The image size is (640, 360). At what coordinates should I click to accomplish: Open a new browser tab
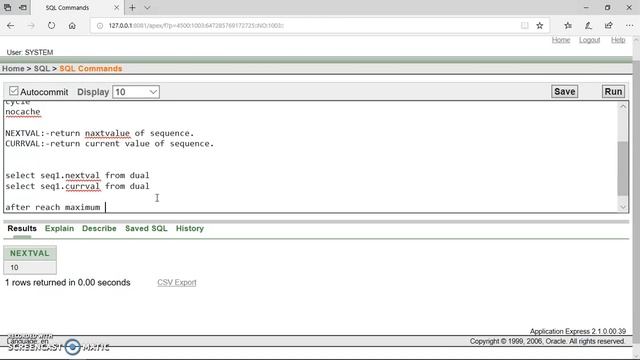click(132, 8)
